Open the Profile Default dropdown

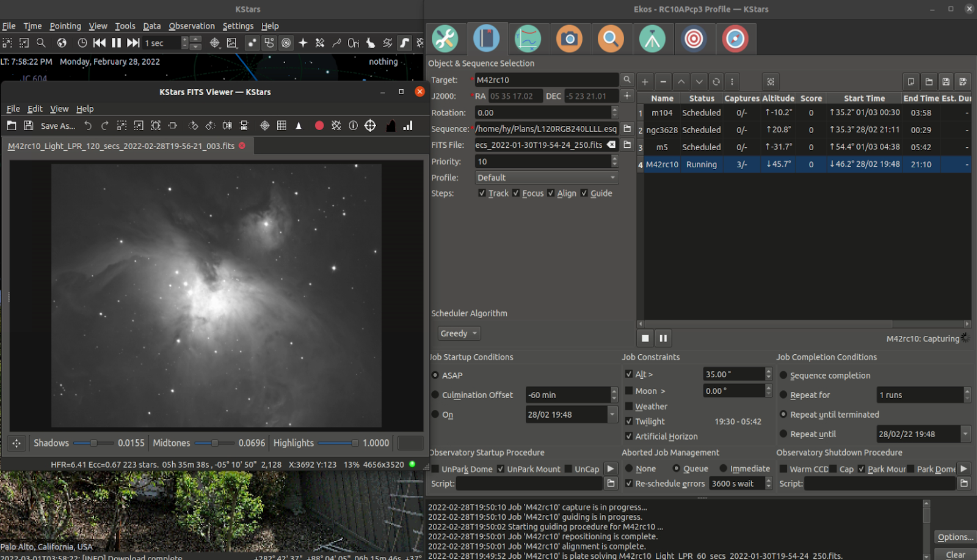547,178
